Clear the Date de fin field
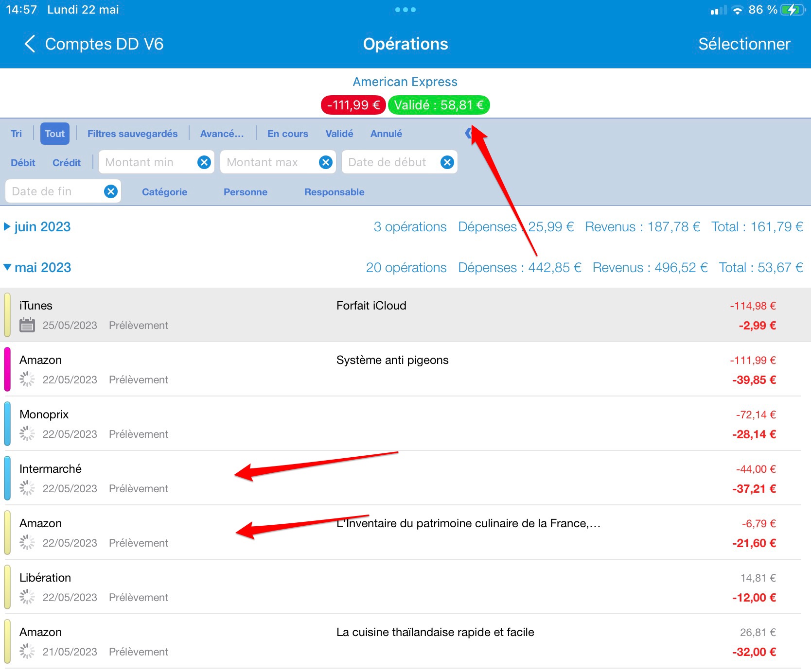The height and width of the screenshot is (672, 811). coord(111,191)
